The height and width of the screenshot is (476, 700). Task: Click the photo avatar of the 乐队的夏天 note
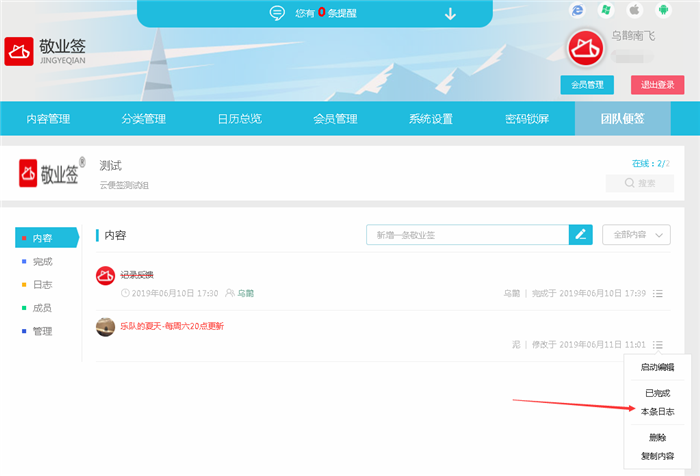click(105, 327)
